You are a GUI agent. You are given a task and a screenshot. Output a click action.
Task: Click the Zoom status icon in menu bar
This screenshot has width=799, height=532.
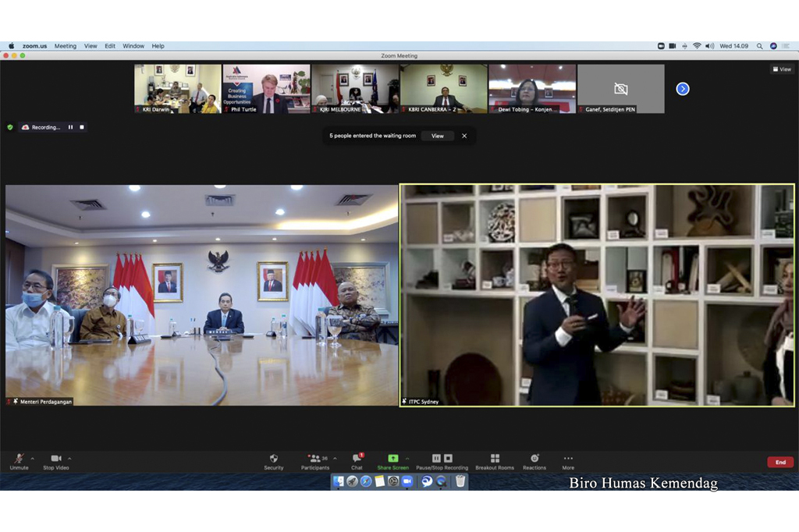click(x=661, y=46)
